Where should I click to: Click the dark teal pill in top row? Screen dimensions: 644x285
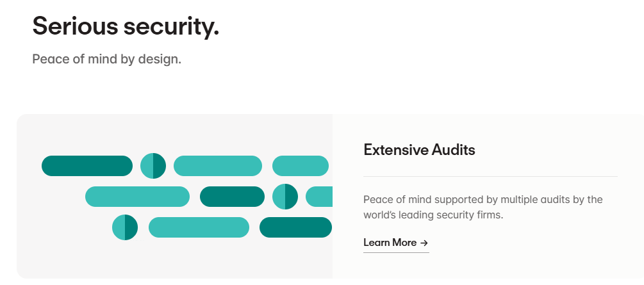click(87, 166)
